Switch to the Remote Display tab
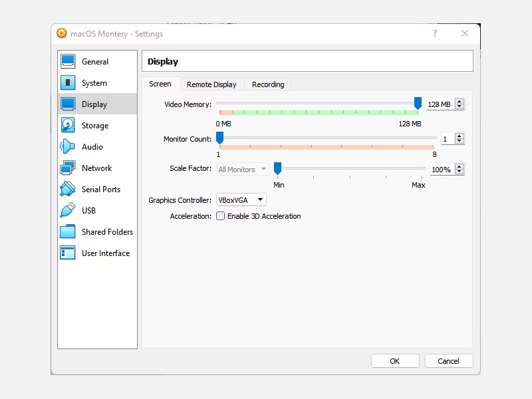The height and width of the screenshot is (399, 532). click(x=211, y=84)
